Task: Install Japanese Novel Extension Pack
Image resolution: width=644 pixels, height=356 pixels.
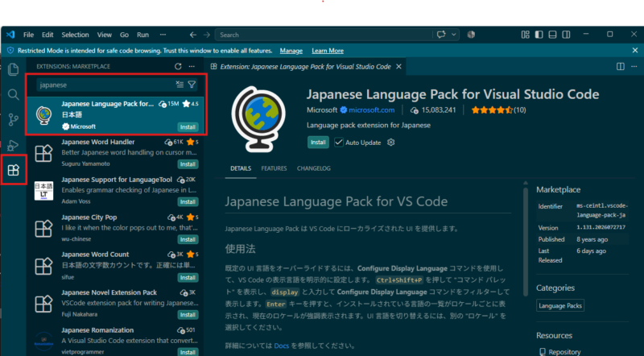Action: [x=188, y=315]
